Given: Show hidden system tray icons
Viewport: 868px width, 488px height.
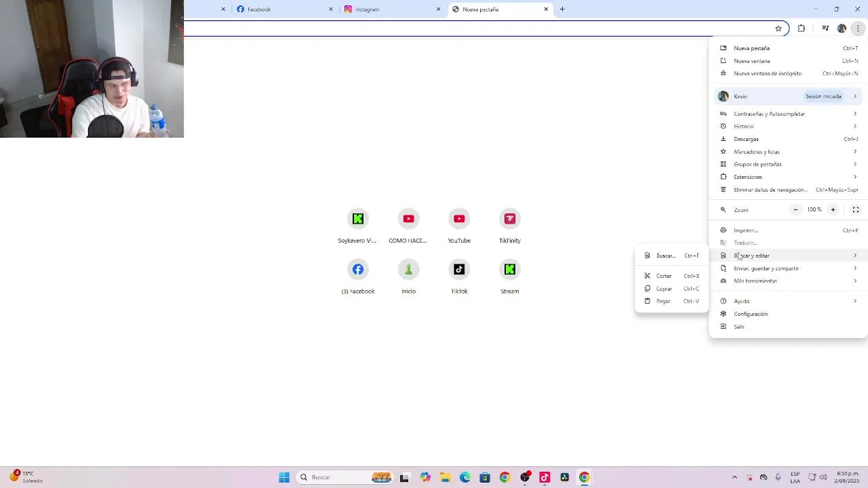Looking at the screenshot, I should click(734, 477).
